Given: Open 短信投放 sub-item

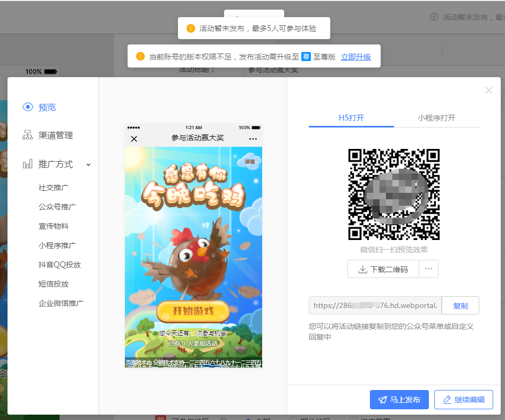Looking at the screenshot, I should click(x=54, y=284).
